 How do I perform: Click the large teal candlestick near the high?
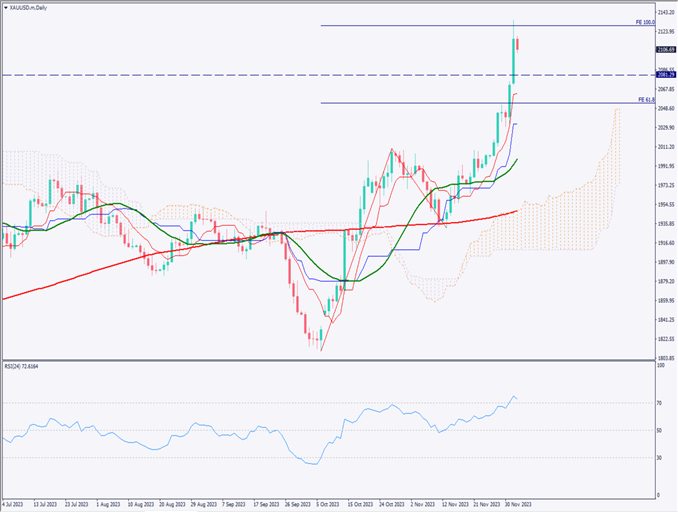513,60
